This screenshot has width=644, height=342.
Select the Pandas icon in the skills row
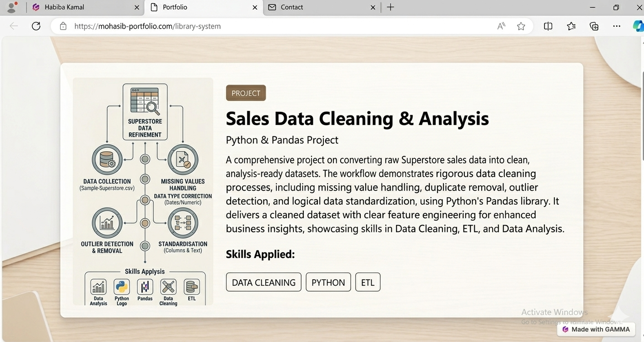pyautogui.click(x=145, y=287)
